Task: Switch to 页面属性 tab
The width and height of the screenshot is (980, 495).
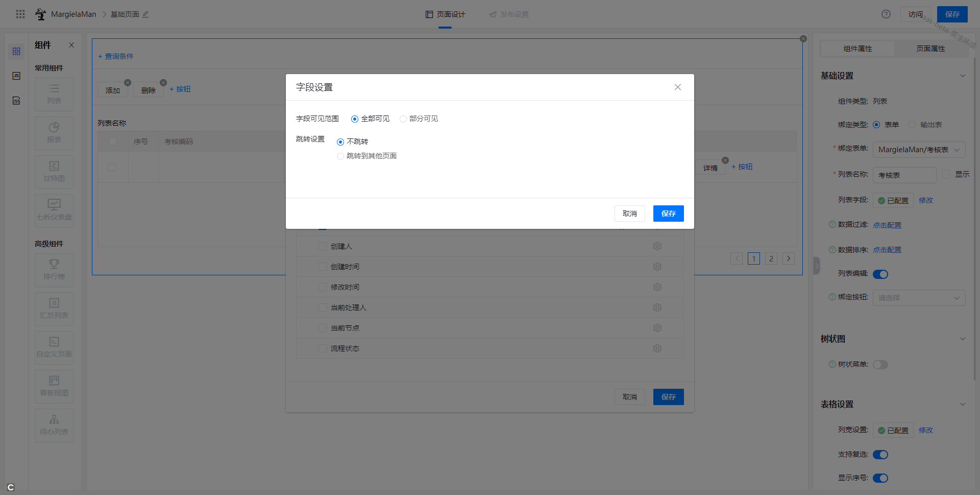Action: [x=930, y=49]
